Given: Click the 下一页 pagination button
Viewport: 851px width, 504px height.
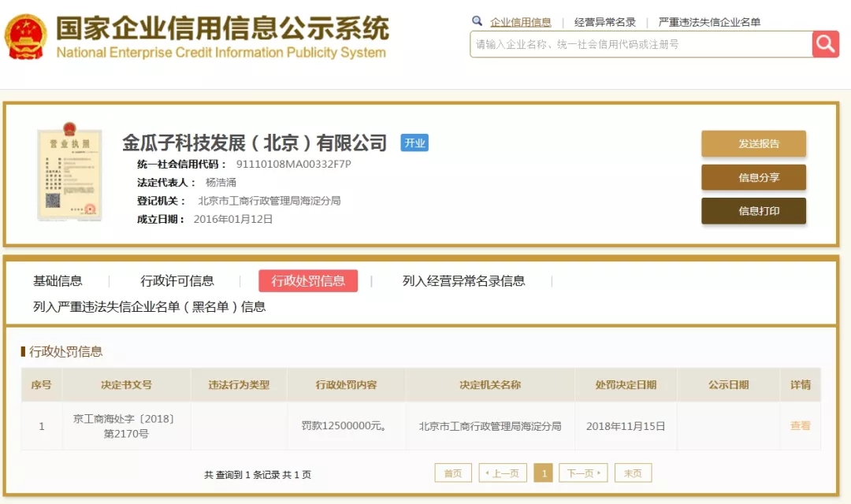Looking at the screenshot, I should click(x=583, y=473).
